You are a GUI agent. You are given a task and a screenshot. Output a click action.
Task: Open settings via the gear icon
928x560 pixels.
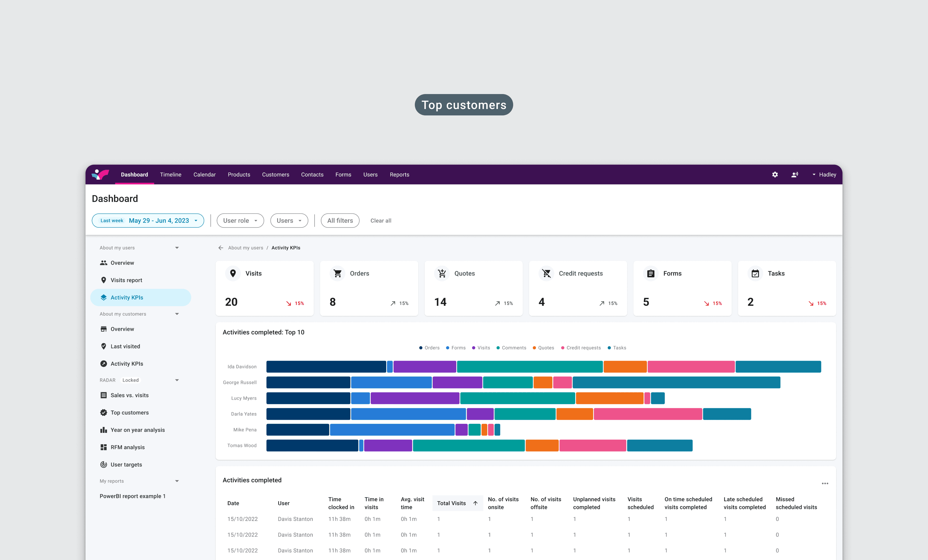pyautogui.click(x=775, y=174)
